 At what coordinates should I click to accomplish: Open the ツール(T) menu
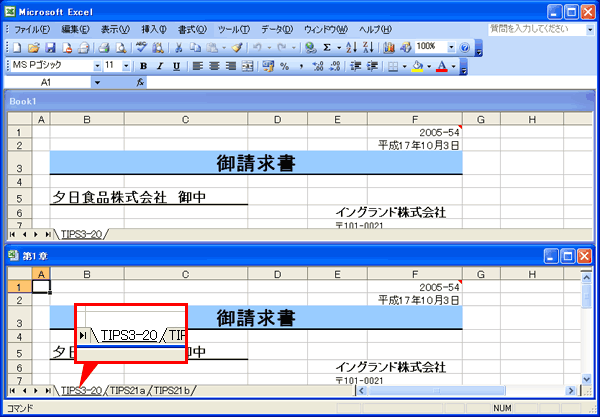[x=234, y=29]
